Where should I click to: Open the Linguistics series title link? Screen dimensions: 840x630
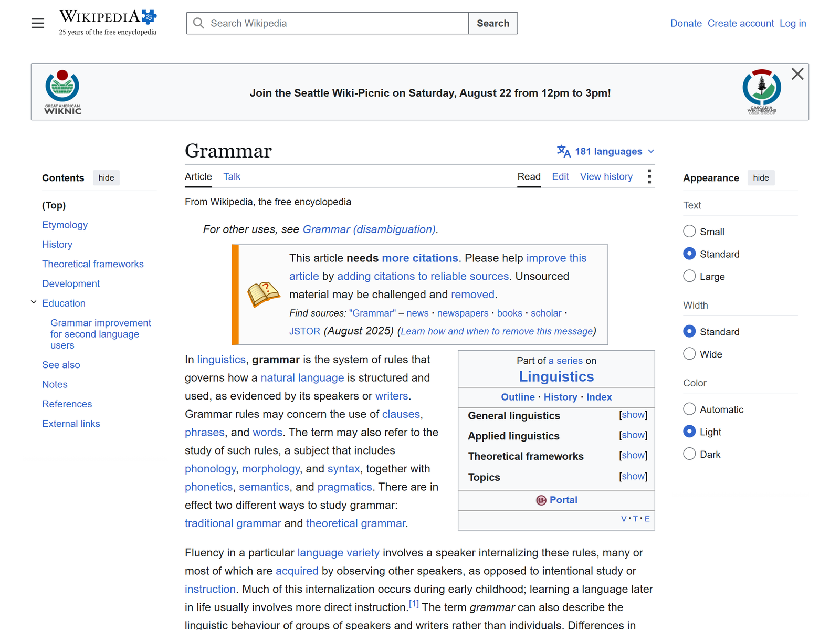[x=556, y=376]
